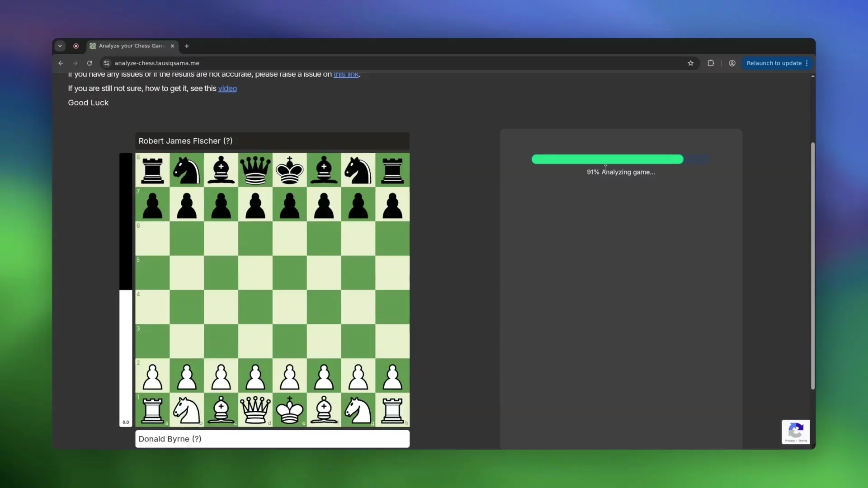
Task: Select the black king on e8
Action: point(289,170)
